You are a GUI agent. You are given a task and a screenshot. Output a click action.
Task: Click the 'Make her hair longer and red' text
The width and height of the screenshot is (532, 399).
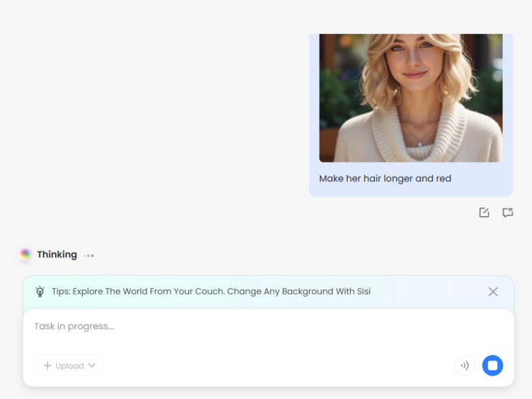click(385, 178)
